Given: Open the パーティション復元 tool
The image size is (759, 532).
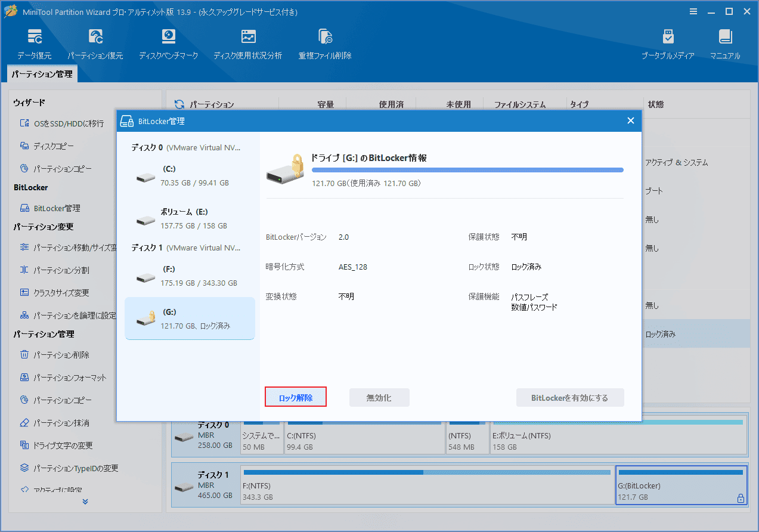Looking at the screenshot, I should (95, 44).
